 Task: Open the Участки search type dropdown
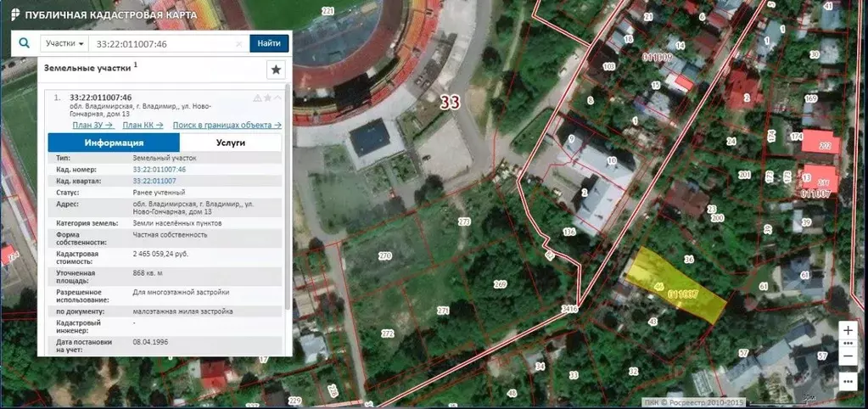pyautogui.click(x=64, y=43)
